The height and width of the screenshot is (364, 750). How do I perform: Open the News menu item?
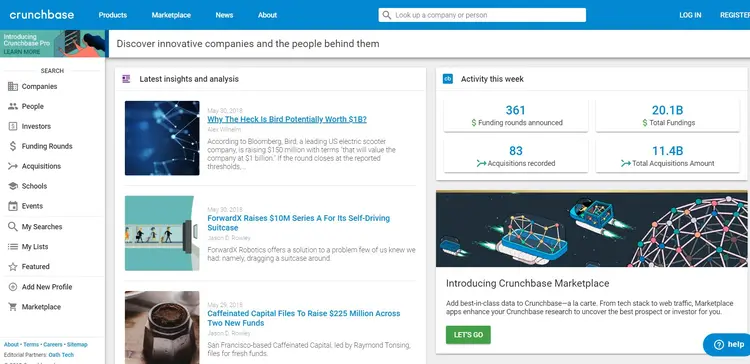point(224,15)
